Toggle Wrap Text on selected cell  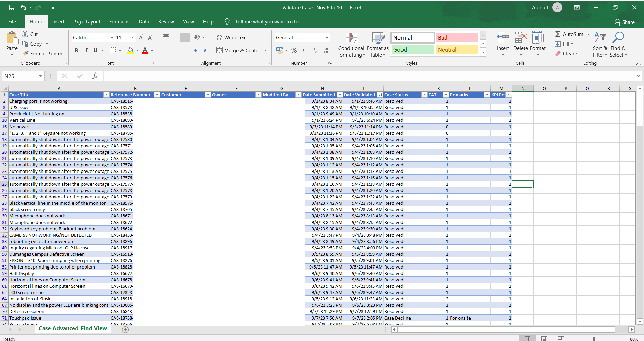[x=232, y=38]
